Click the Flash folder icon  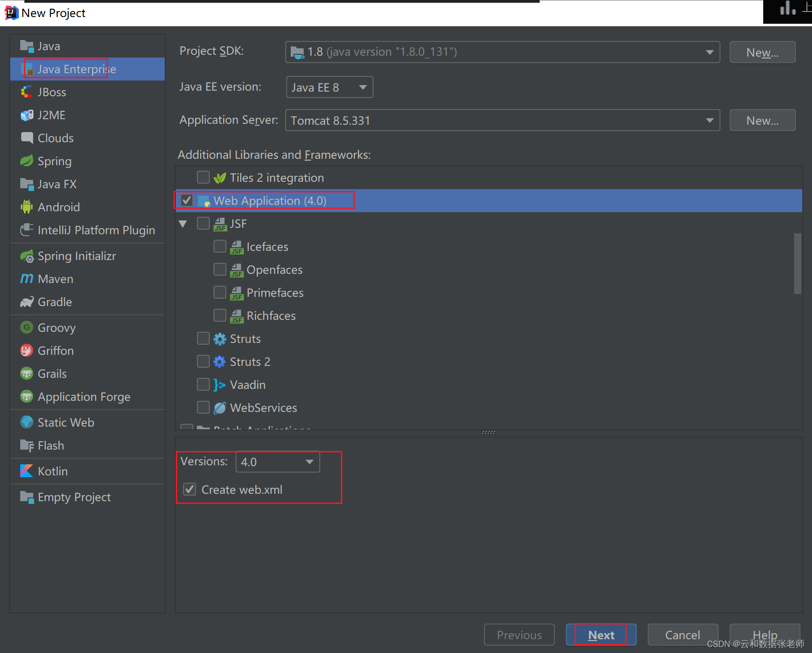(x=27, y=445)
